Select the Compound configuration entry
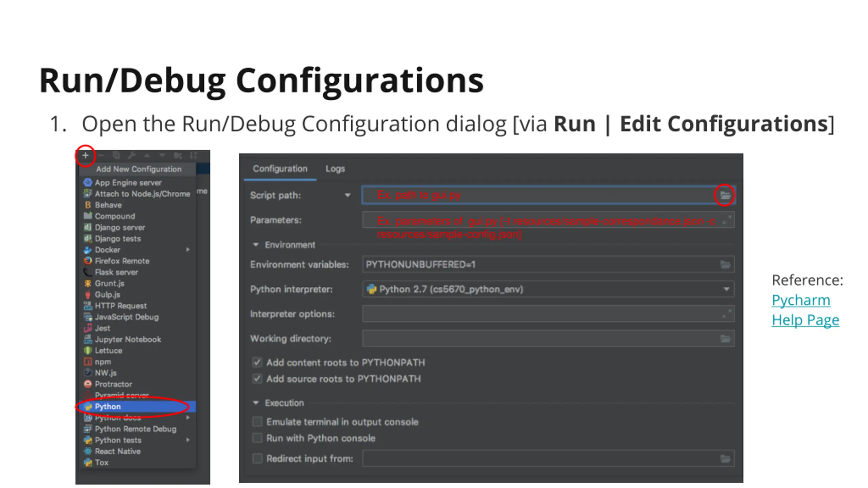The width and height of the screenshot is (868, 488). 138,216
